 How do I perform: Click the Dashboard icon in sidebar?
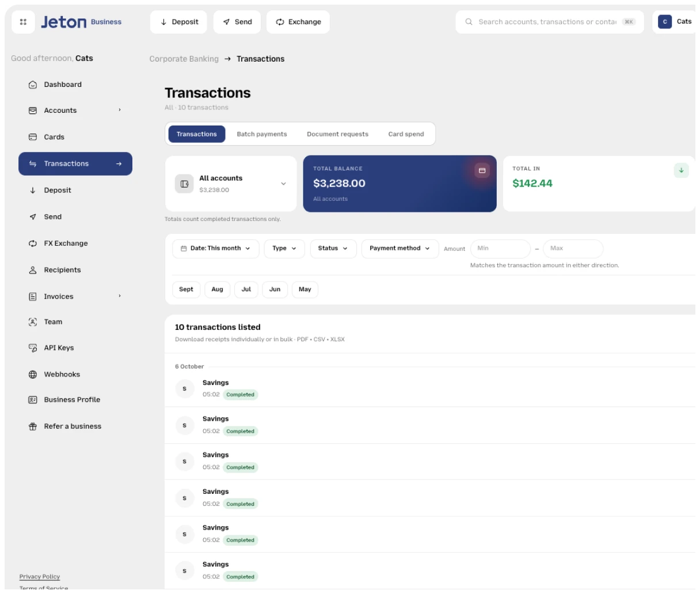pos(33,85)
